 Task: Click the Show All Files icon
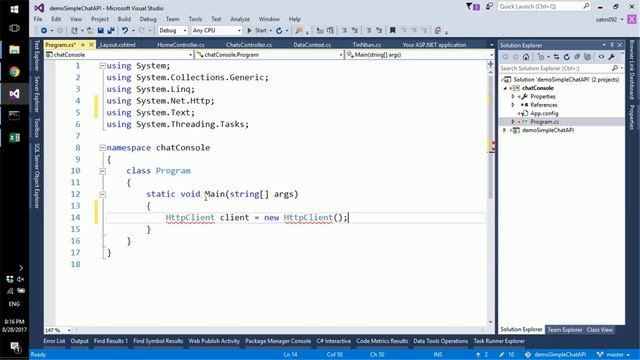tap(587, 57)
